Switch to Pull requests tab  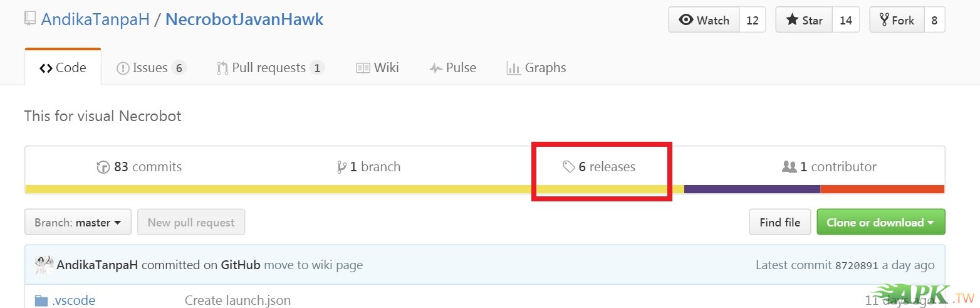click(x=269, y=68)
